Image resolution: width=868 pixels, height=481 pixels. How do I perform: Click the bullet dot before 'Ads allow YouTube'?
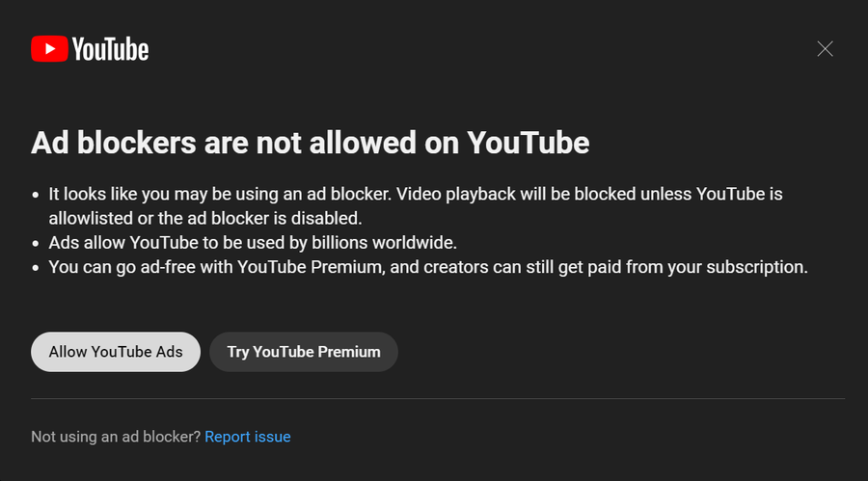36,244
